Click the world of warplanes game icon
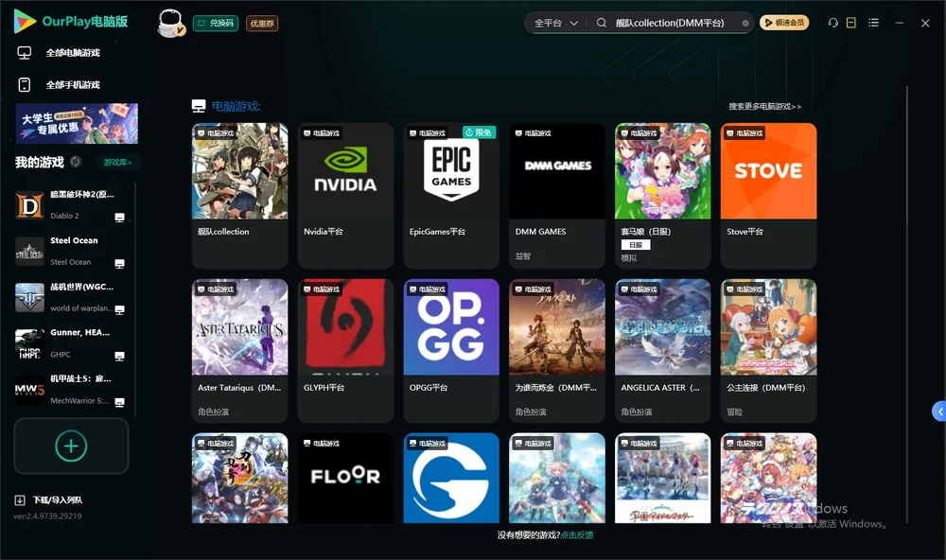This screenshot has width=946, height=560. click(x=29, y=297)
